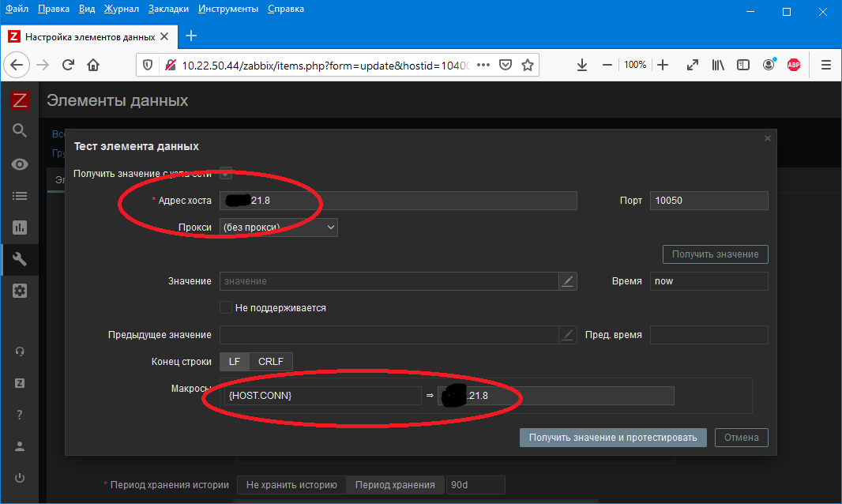Click the Zabbix logo in sidebar
The width and height of the screenshot is (842, 504).
pos(20,100)
